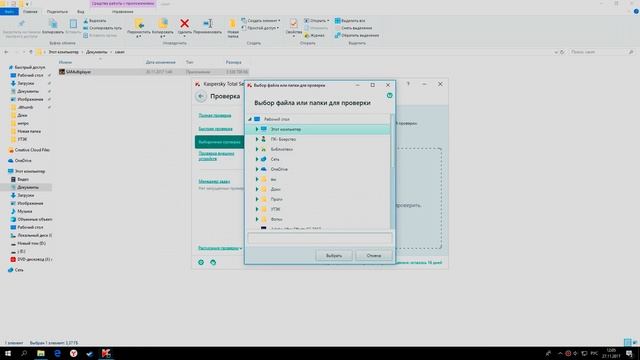Open the Главная ribbon tab in Explorer

[x=30, y=12]
